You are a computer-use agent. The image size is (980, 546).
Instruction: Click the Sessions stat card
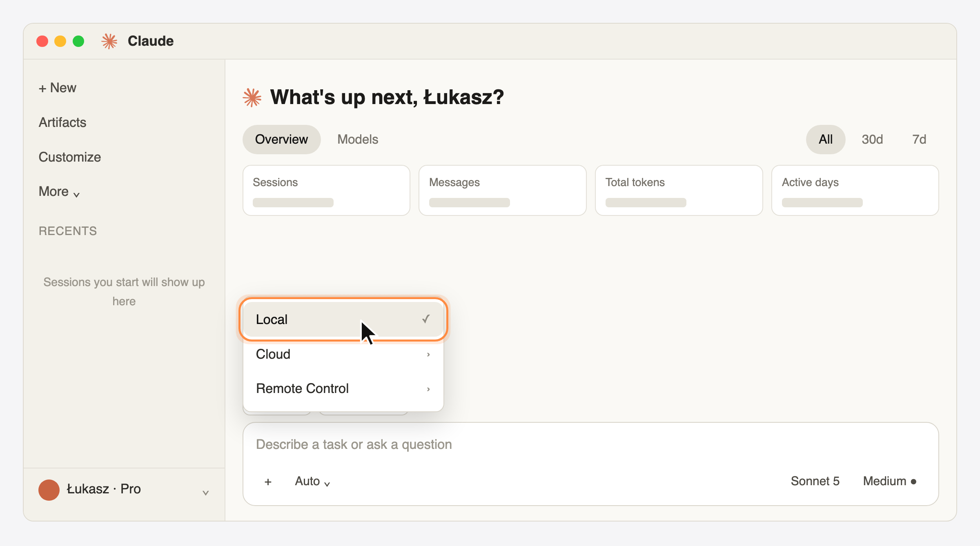[326, 191]
